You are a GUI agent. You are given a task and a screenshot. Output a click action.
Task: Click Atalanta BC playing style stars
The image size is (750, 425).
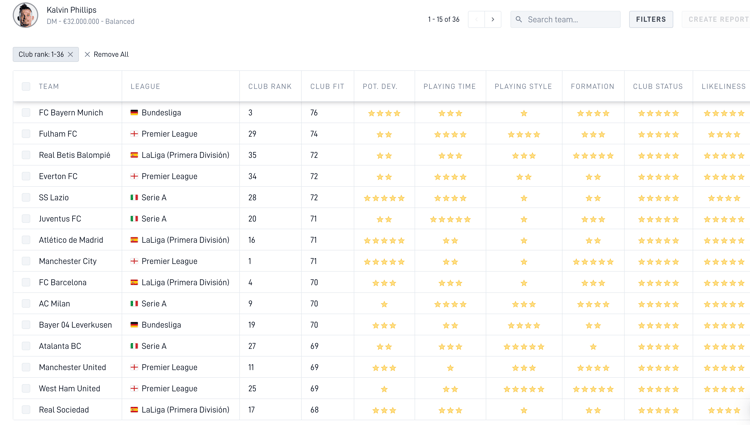point(524,347)
